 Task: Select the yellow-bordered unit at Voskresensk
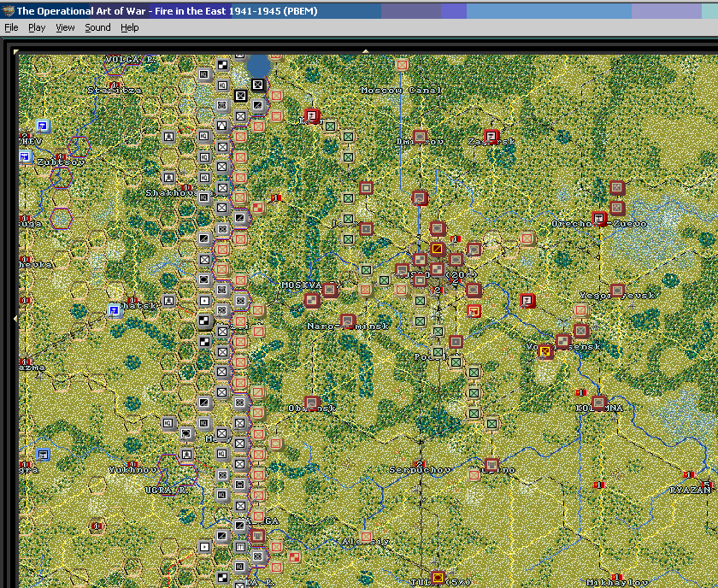(x=545, y=352)
